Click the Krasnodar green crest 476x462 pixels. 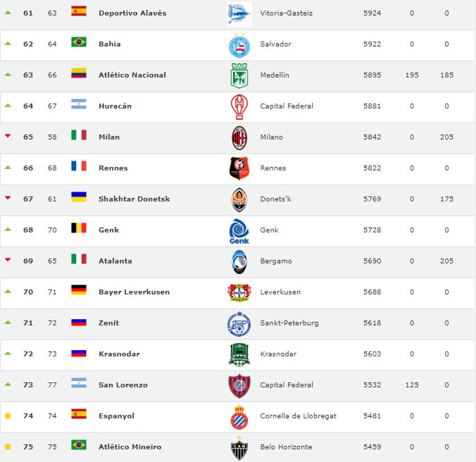point(239,355)
